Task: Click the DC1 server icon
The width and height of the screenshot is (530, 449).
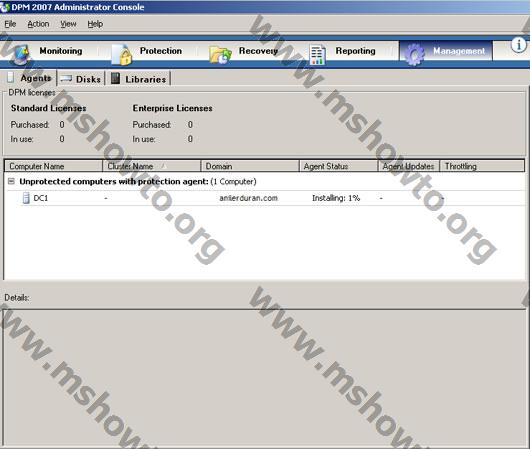Action: pos(26,198)
